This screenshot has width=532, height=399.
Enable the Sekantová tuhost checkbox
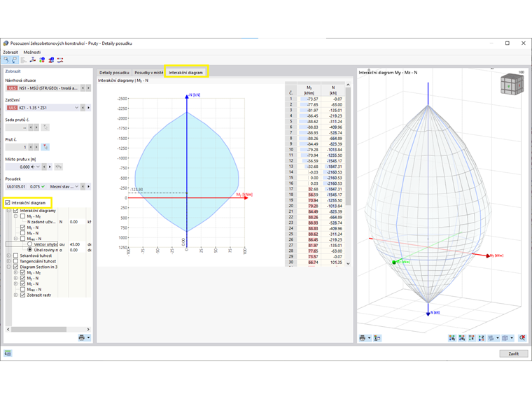click(15, 255)
